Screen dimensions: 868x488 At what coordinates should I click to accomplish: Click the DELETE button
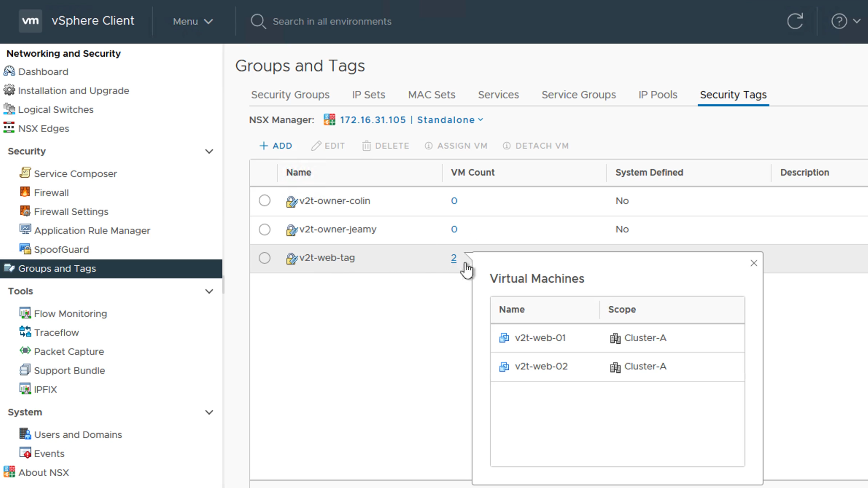[x=385, y=146]
